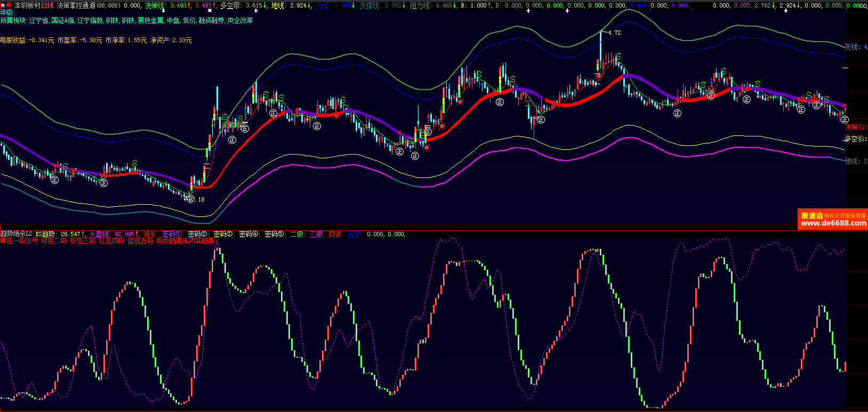This screenshot has height=412, width=868.
Task: Click the red gear icon beside the stock name
Action: tap(9, 5)
